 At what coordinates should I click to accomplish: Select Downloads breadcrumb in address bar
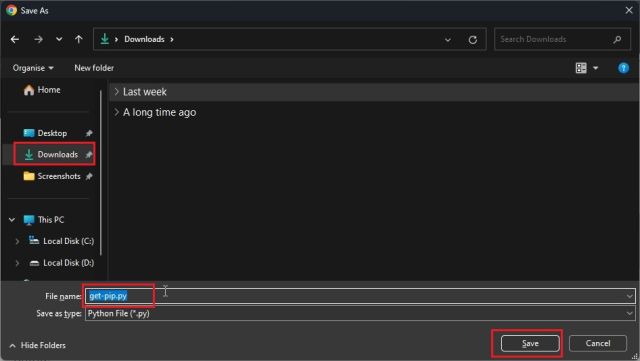pos(144,39)
